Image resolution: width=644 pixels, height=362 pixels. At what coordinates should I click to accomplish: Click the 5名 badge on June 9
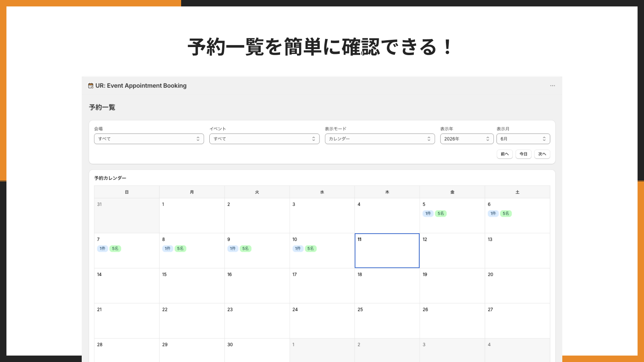246,249
